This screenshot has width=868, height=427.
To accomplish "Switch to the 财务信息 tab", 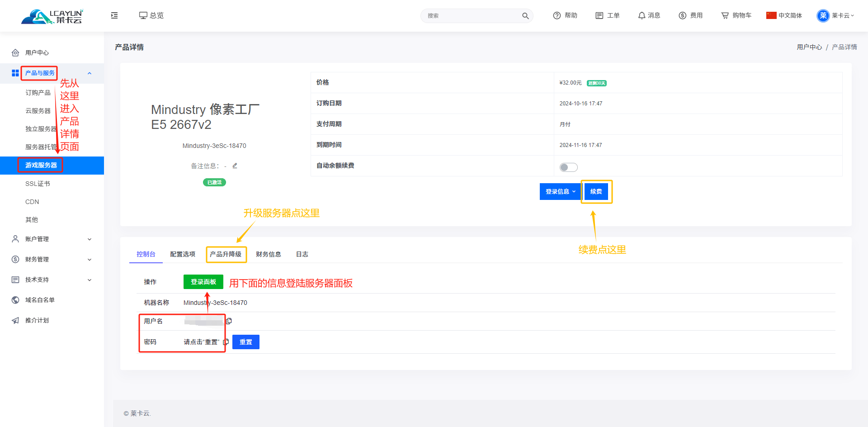I will click(x=269, y=254).
